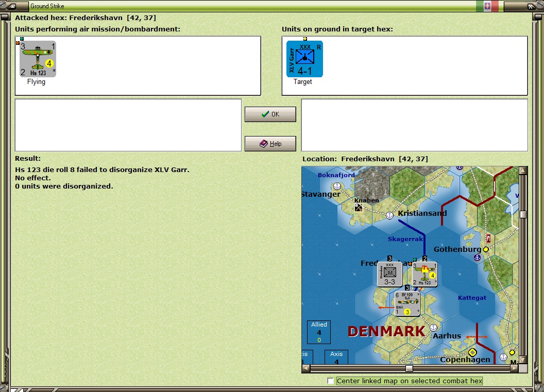Confirm the result with OK button
Screen dimensions: 544x392
(x=270, y=114)
